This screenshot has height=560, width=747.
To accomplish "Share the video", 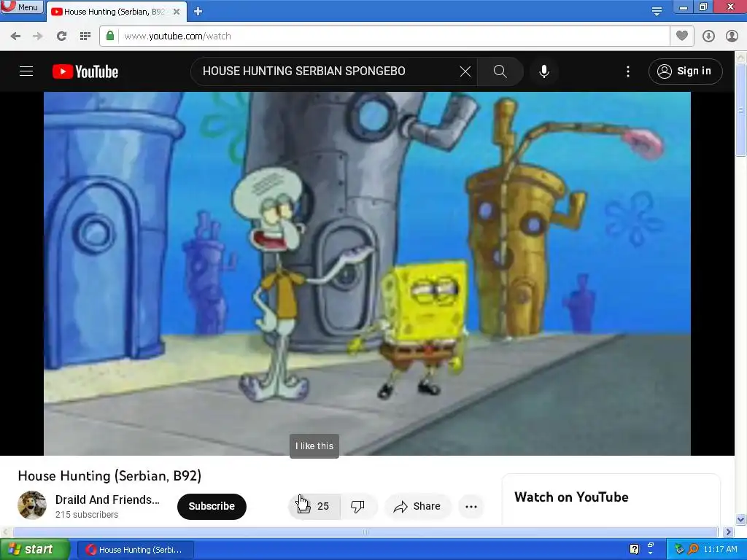I will click(417, 506).
